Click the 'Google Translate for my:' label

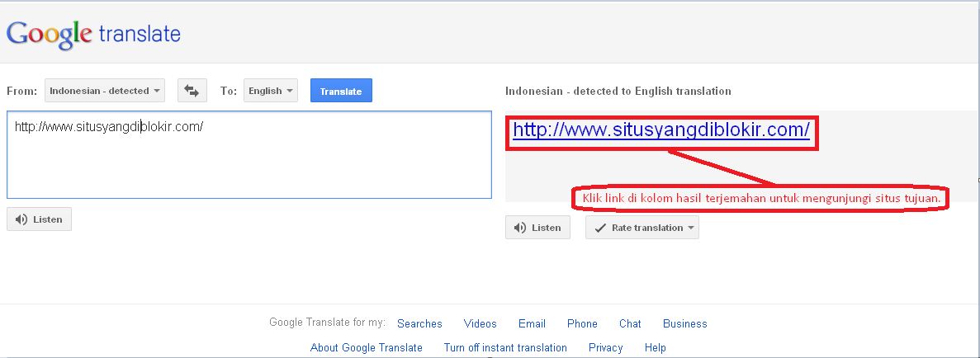tap(328, 323)
